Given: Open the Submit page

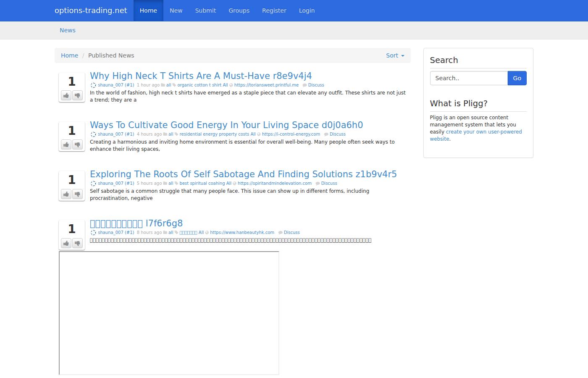Looking at the screenshot, I should pyautogui.click(x=205, y=10).
